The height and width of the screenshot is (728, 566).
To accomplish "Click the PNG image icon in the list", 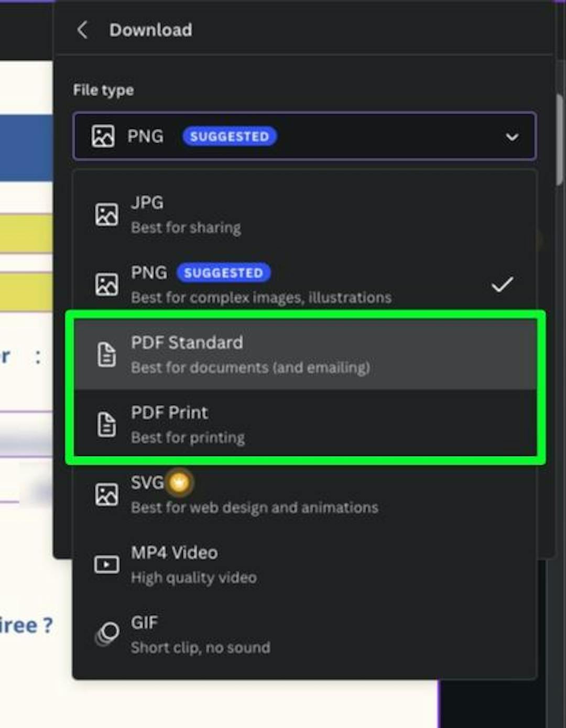I will [106, 283].
